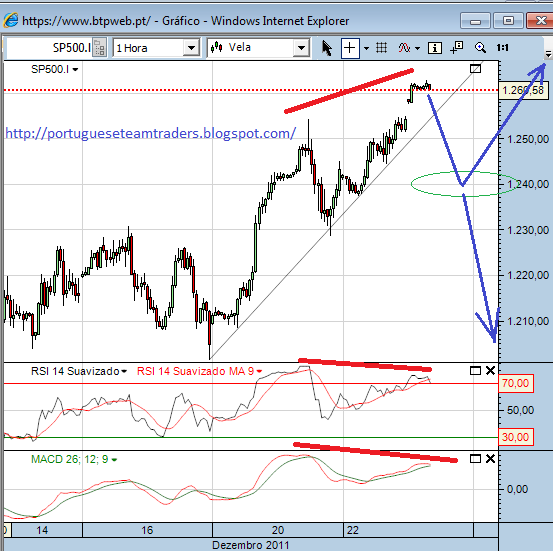Click toolbar overflow arrow at right edge
Viewport: 553px width, 551px height.
548,55
